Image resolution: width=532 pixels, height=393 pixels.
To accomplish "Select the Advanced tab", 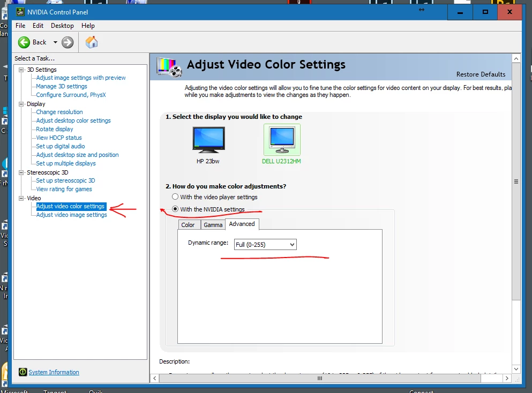I will [x=242, y=224].
